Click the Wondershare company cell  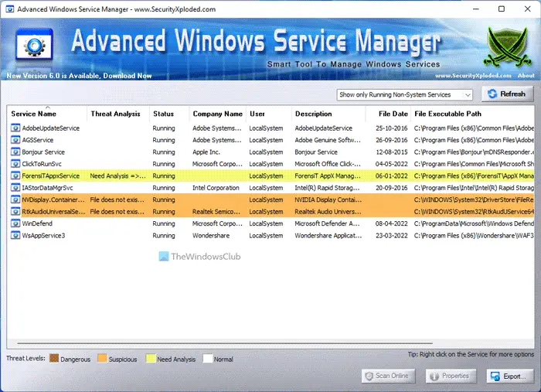[211, 235]
